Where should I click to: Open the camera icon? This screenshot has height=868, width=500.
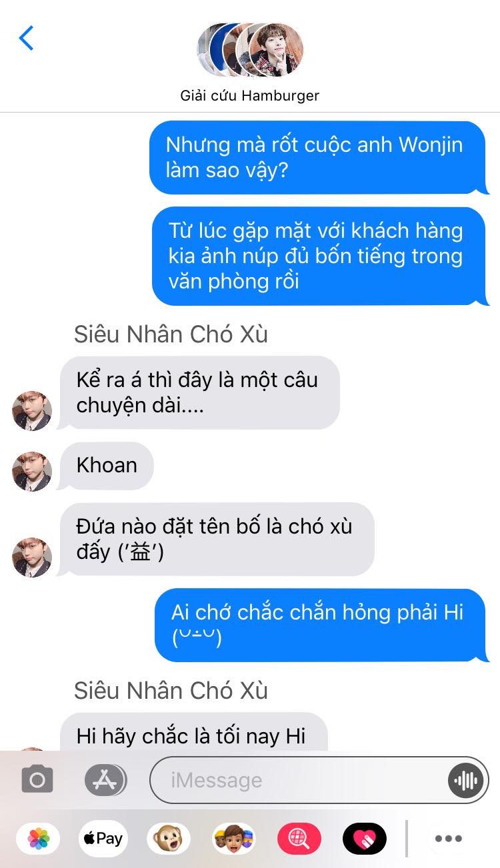pos(37,779)
